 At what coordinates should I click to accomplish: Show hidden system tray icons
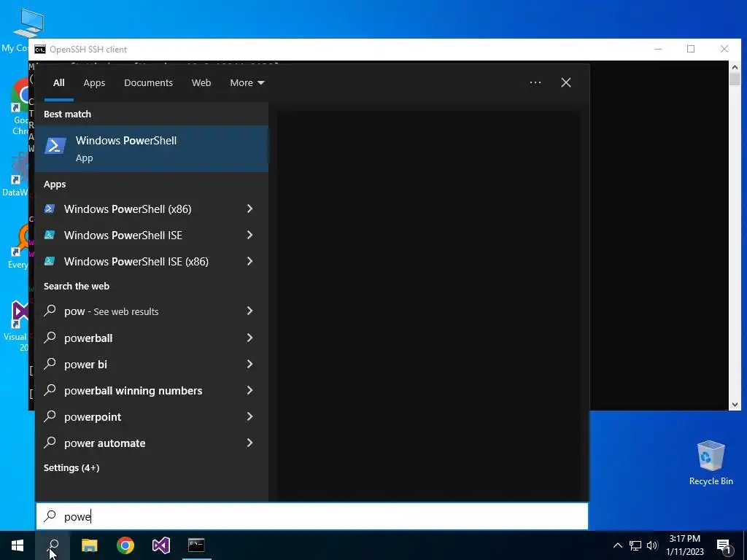pos(617,545)
